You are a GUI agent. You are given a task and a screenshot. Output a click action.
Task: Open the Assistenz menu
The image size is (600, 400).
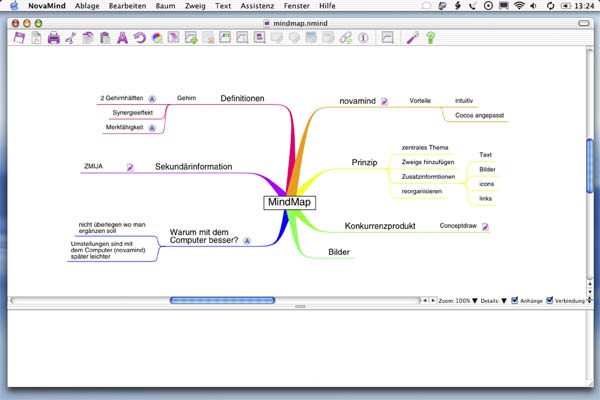[256, 6]
